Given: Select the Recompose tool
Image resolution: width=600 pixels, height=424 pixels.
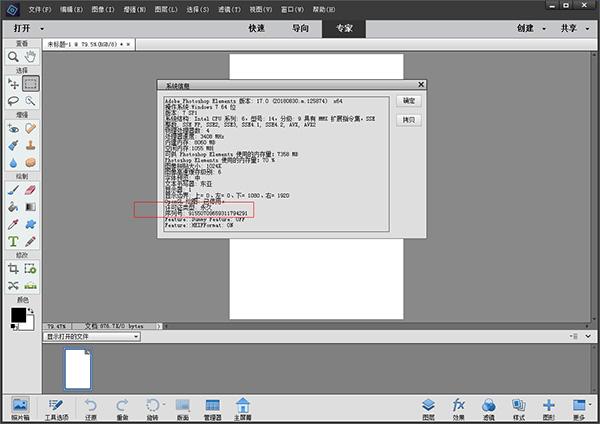Looking at the screenshot, I should [30, 269].
